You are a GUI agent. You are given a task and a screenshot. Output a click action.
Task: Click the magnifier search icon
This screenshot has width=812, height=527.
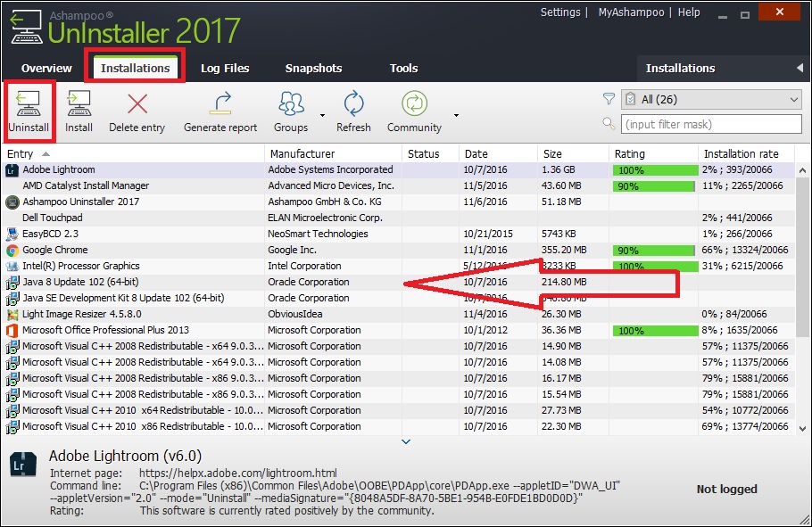[x=608, y=124]
